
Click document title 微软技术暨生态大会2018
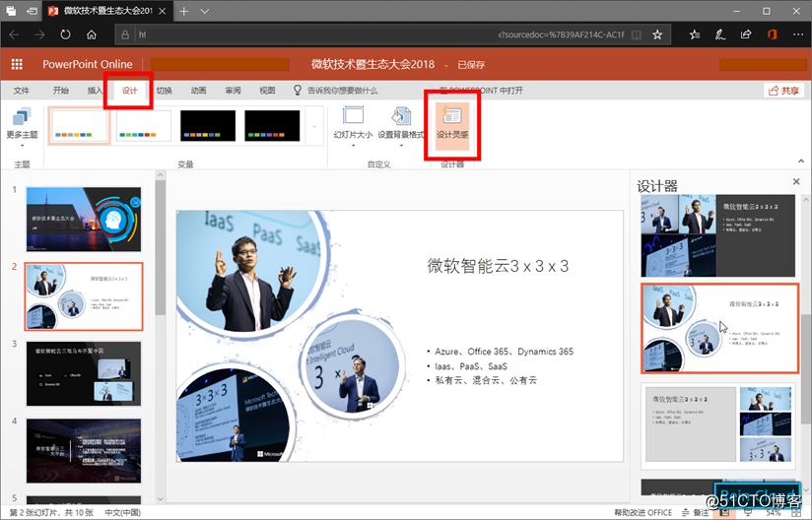pos(372,64)
